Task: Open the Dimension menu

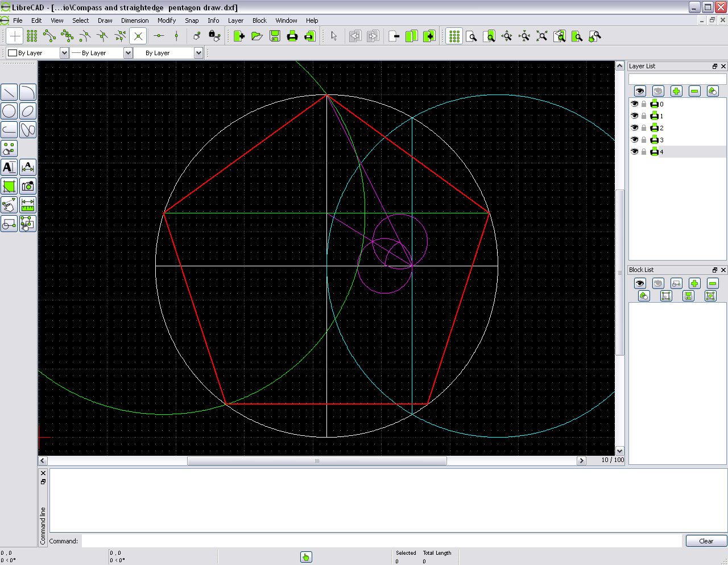Action: tap(135, 20)
